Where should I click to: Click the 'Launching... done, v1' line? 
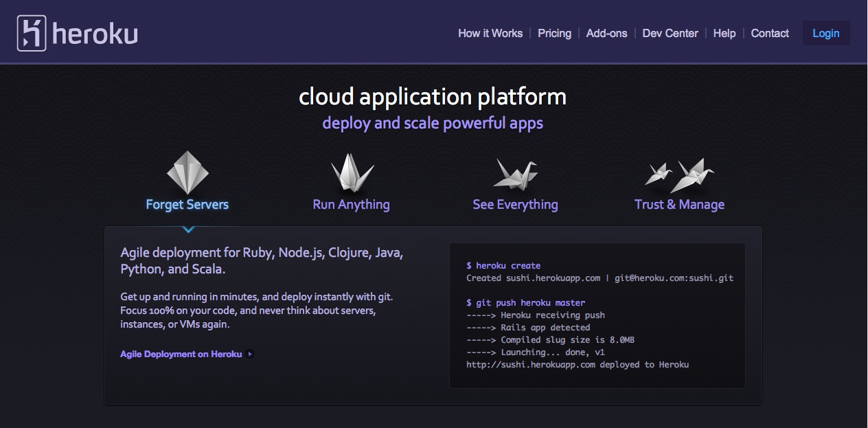(x=536, y=352)
